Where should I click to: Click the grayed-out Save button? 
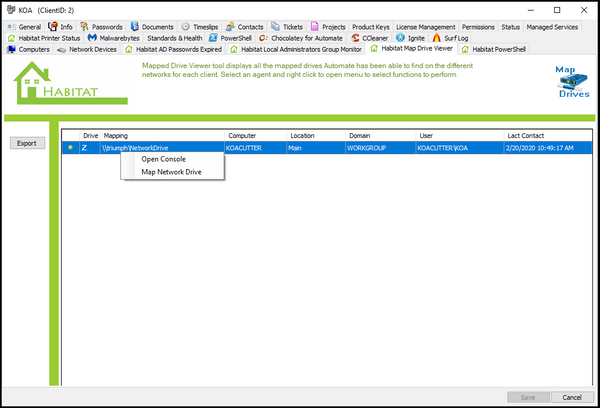528,397
